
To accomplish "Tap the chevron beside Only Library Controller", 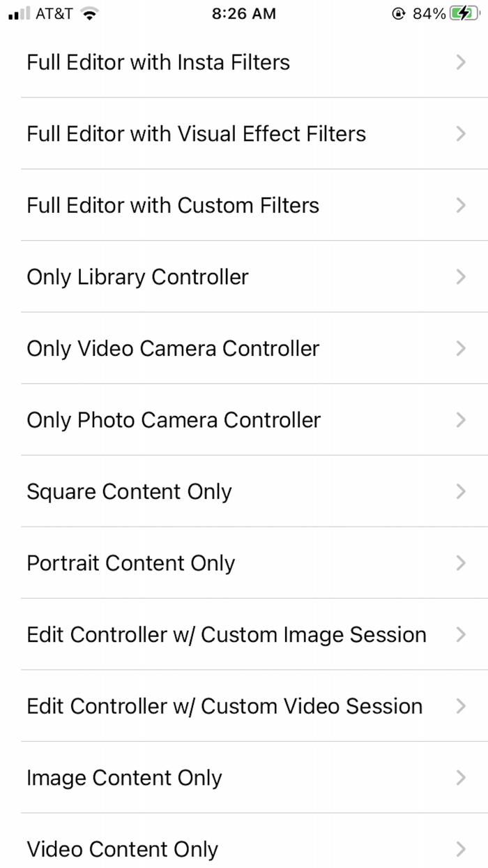I will (461, 277).
